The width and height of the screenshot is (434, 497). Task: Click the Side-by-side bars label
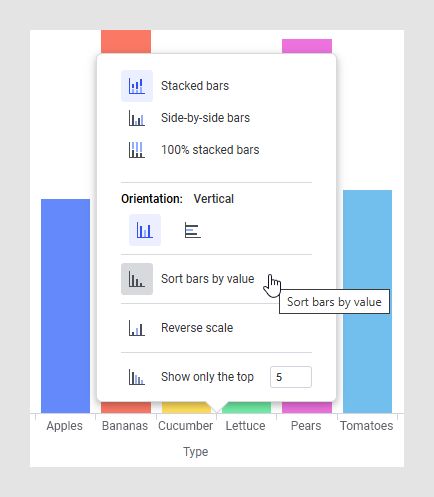(x=205, y=118)
